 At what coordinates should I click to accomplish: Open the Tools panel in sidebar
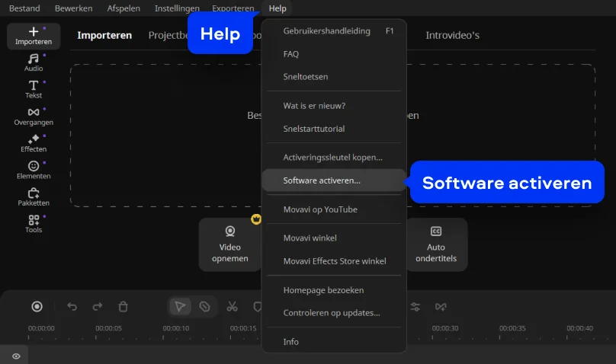click(x=34, y=224)
